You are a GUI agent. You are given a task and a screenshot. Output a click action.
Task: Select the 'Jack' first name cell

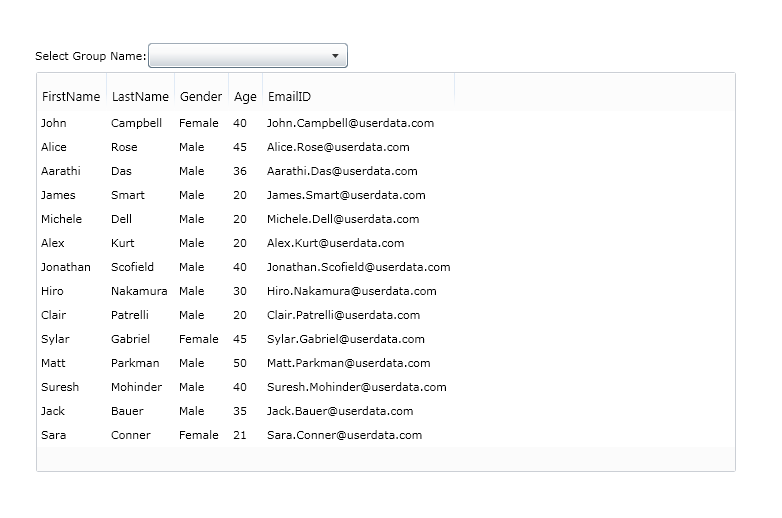52,410
